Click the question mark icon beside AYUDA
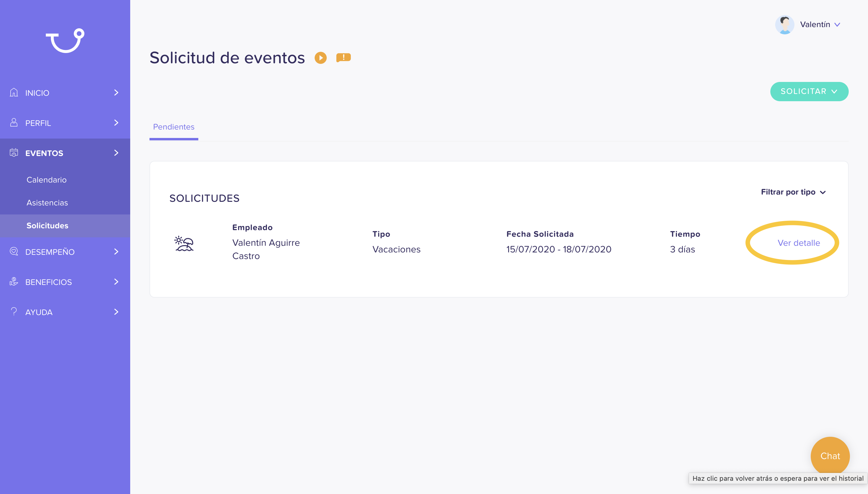The width and height of the screenshot is (868, 494). coord(14,311)
